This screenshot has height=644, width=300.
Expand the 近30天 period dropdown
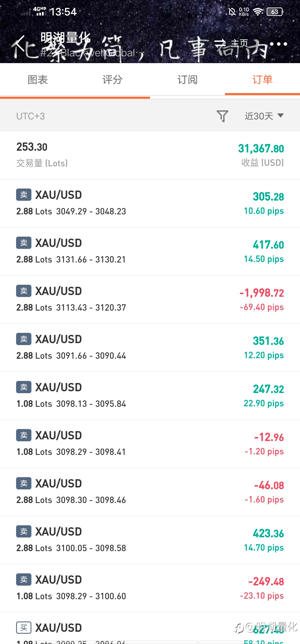coord(264,116)
